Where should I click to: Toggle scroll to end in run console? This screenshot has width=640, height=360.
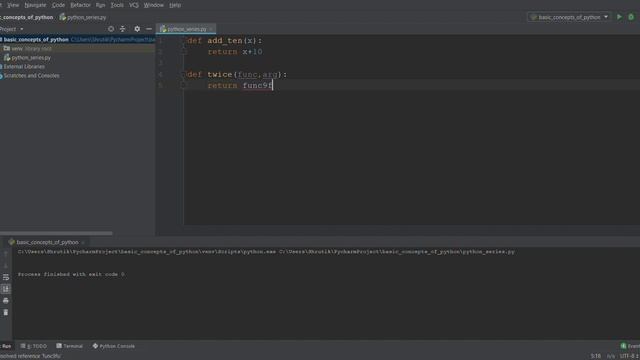coord(6,289)
